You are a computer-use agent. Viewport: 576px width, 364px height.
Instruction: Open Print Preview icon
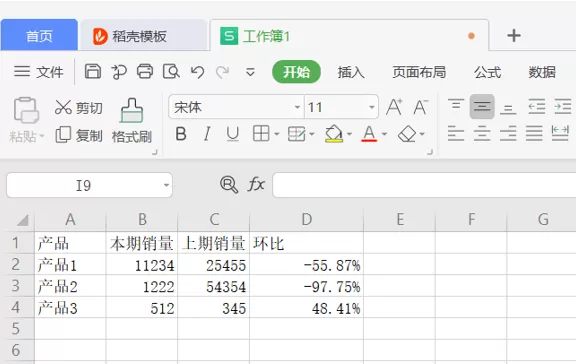tap(171, 72)
